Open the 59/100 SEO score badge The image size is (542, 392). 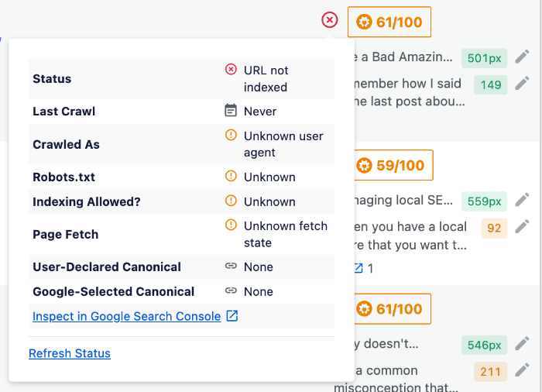[x=393, y=165]
